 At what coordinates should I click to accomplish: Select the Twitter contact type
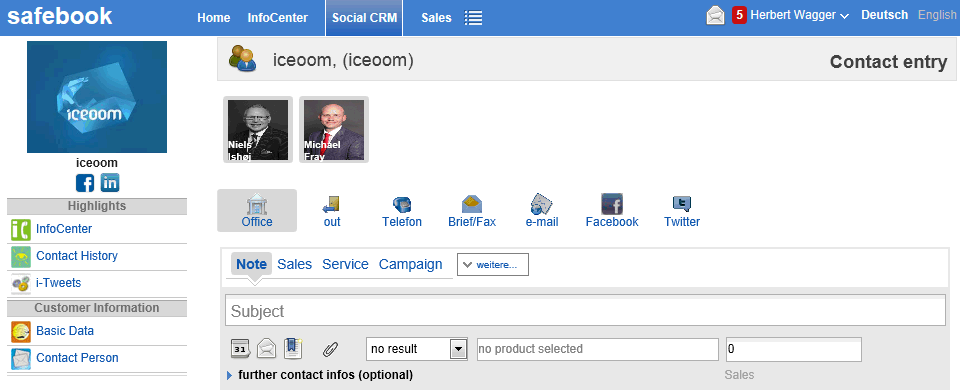click(x=682, y=212)
